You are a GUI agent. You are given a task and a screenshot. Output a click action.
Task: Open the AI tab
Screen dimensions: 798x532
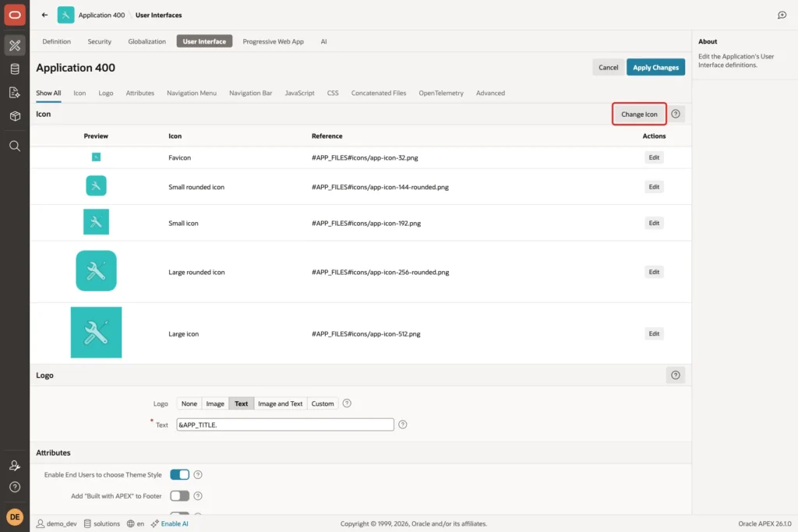pos(323,41)
